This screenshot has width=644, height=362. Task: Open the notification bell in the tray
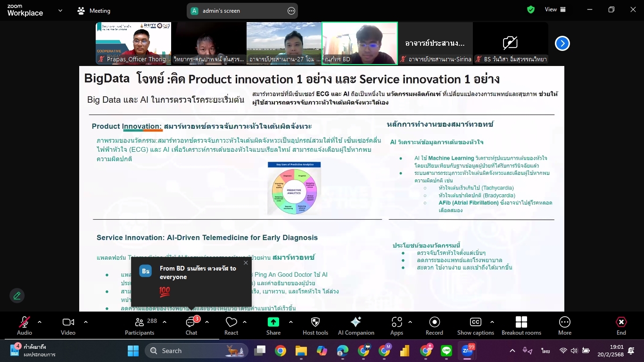(632, 351)
